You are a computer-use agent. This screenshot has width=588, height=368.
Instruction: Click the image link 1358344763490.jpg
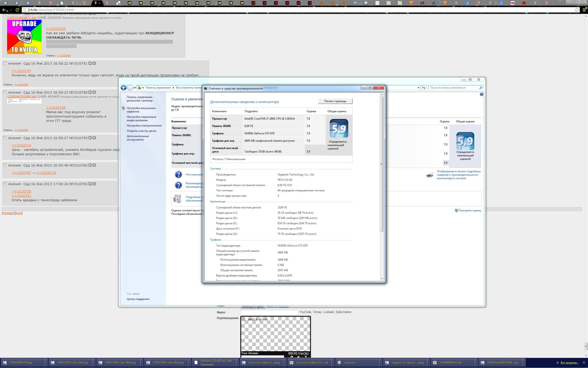(22, 97)
